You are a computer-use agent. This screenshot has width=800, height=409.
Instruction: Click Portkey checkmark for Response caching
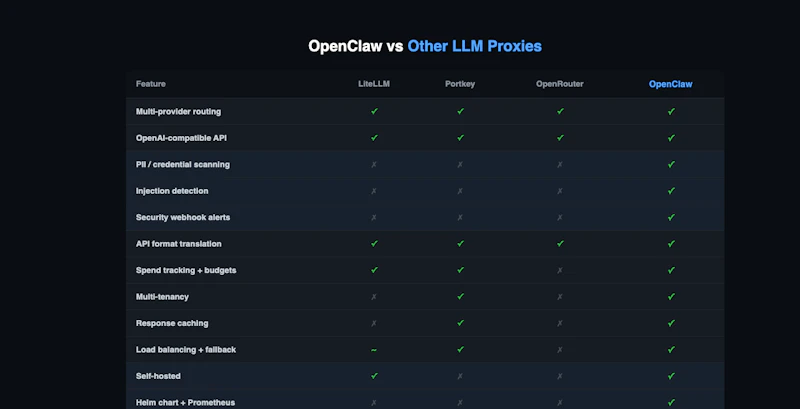click(460, 323)
